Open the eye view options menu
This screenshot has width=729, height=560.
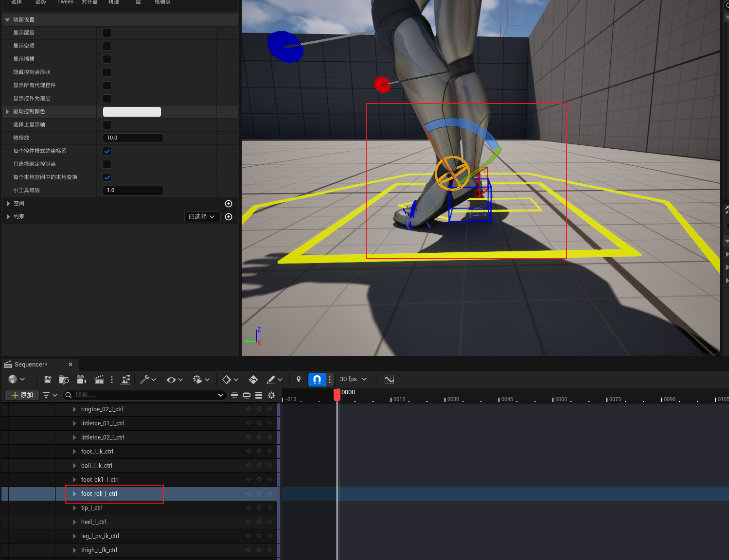175,379
